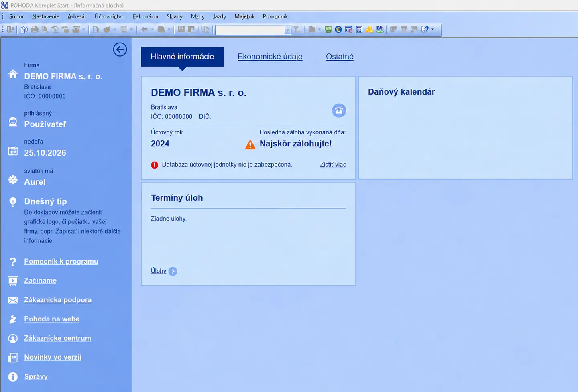Click the user avatar icon beside Používateľ
Image resolution: width=578 pixels, height=392 pixels.
coord(13,122)
